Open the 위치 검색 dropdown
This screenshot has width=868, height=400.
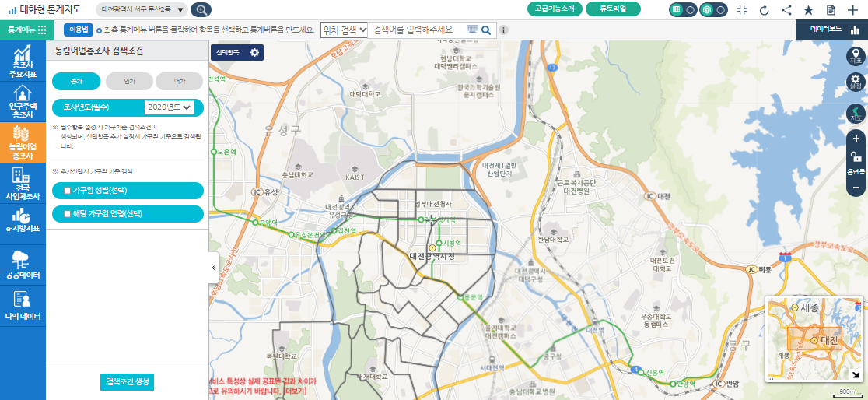343,30
